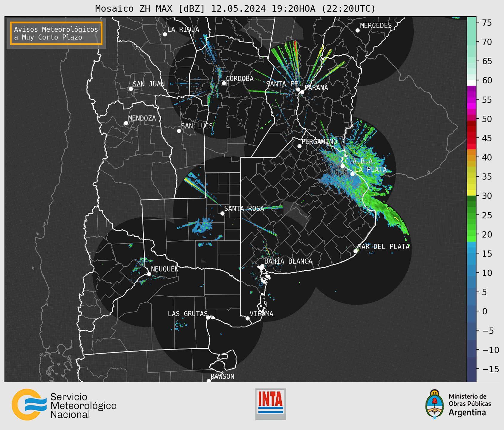Image resolution: width=504 pixels, height=430 pixels.
Task: Select the SANTA ROSA city marker
Action: [x=222, y=214]
